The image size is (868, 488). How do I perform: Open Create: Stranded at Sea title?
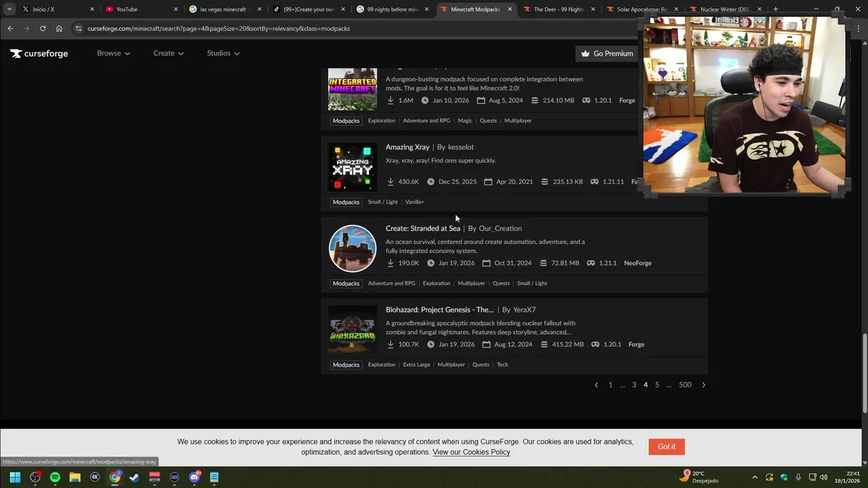pos(423,228)
